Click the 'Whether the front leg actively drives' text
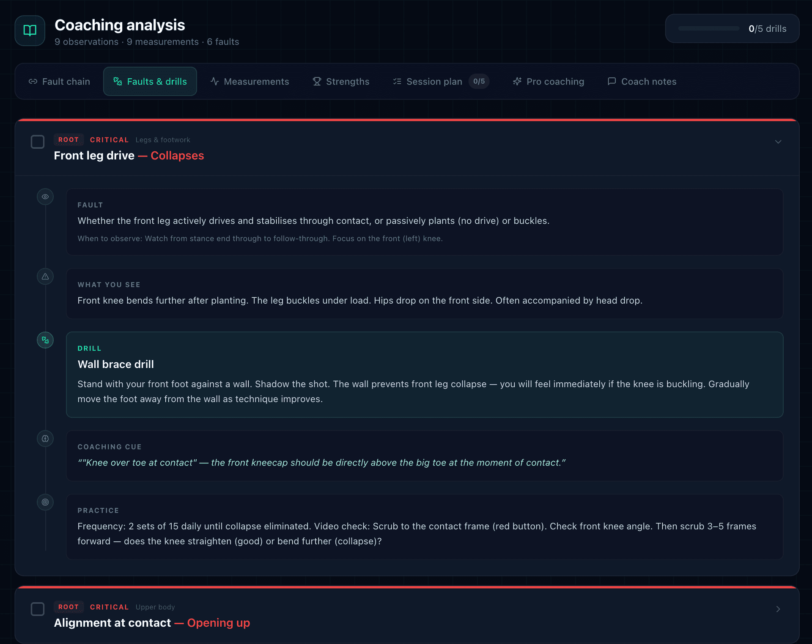The width and height of the screenshot is (812, 644). point(313,221)
